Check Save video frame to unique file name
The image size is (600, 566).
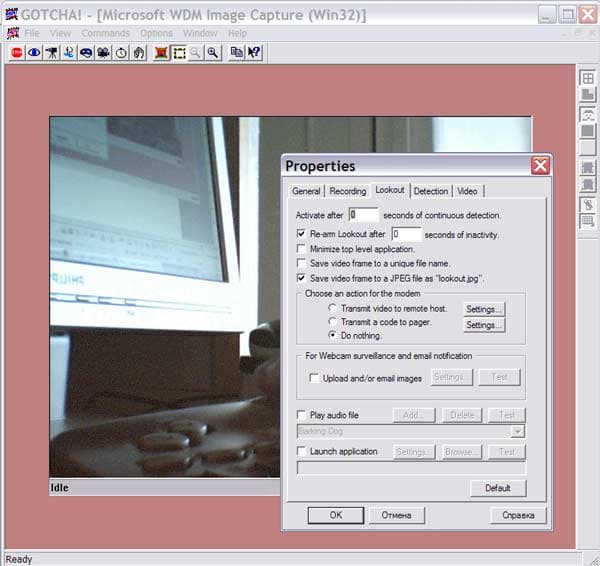tap(302, 263)
